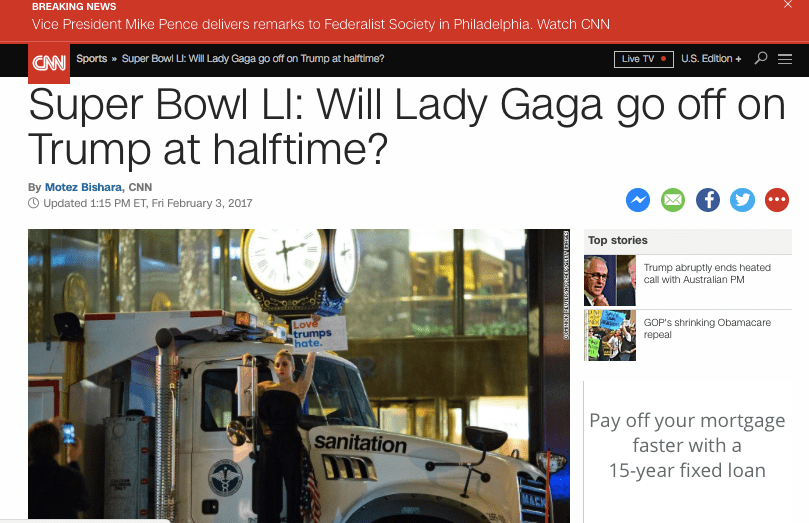Open the hamburger menu icon
The width and height of the screenshot is (809, 523).
coord(785,59)
